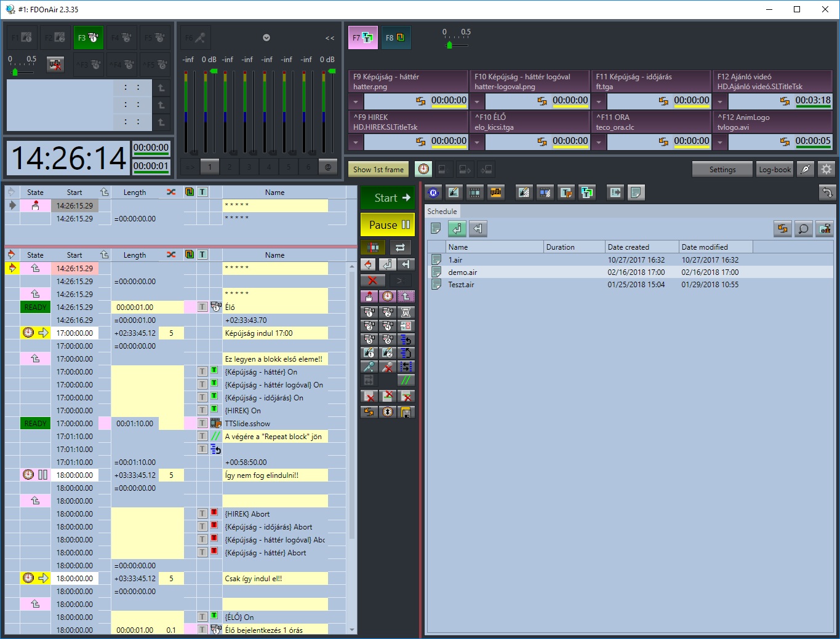The width and height of the screenshot is (840, 639).
Task: Toggle the F8 logo button
Action: [x=396, y=38]
